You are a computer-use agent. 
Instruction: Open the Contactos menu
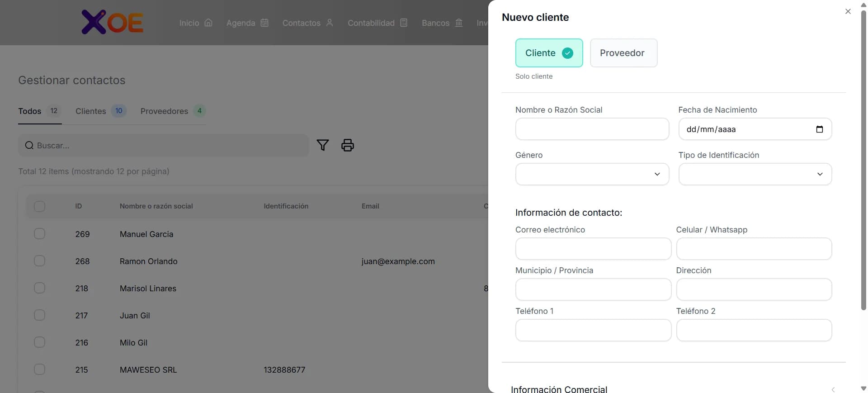(x=308, y=23)
